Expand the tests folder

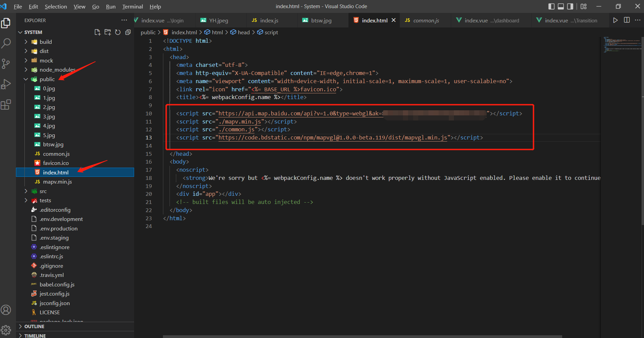(26, 200)
